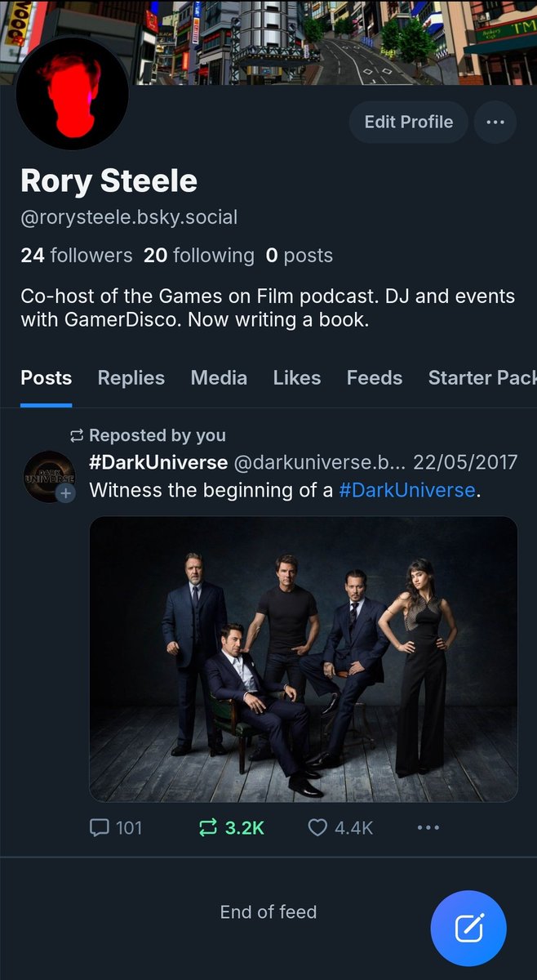The image size is (537, 980).
Task: Open the DarkUniverse account avatar
Action: pos(49,476)
